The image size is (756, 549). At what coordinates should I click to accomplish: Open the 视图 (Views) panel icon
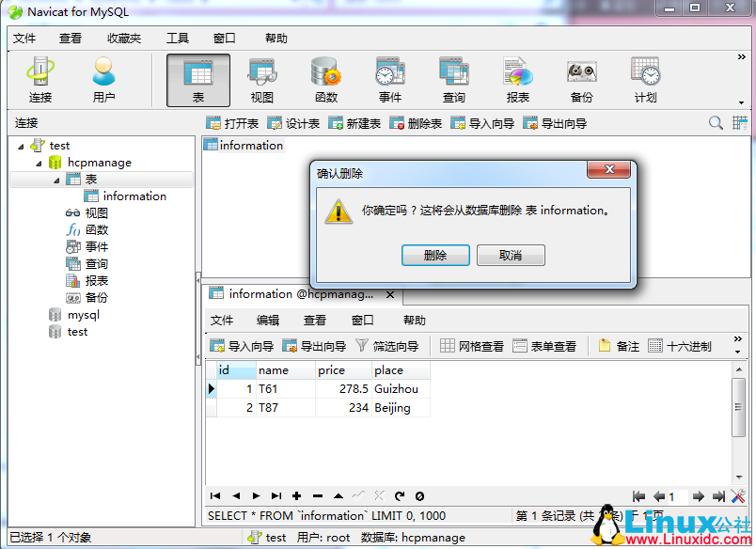pyautogui.click(x=261, y=79)
